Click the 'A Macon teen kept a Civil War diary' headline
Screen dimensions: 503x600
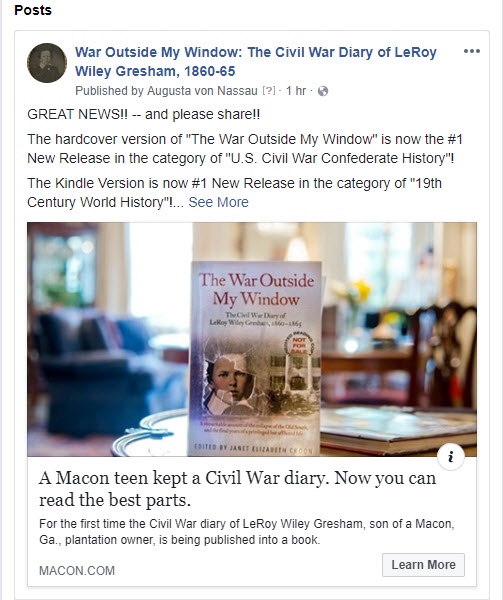click(x=237, y=489)
